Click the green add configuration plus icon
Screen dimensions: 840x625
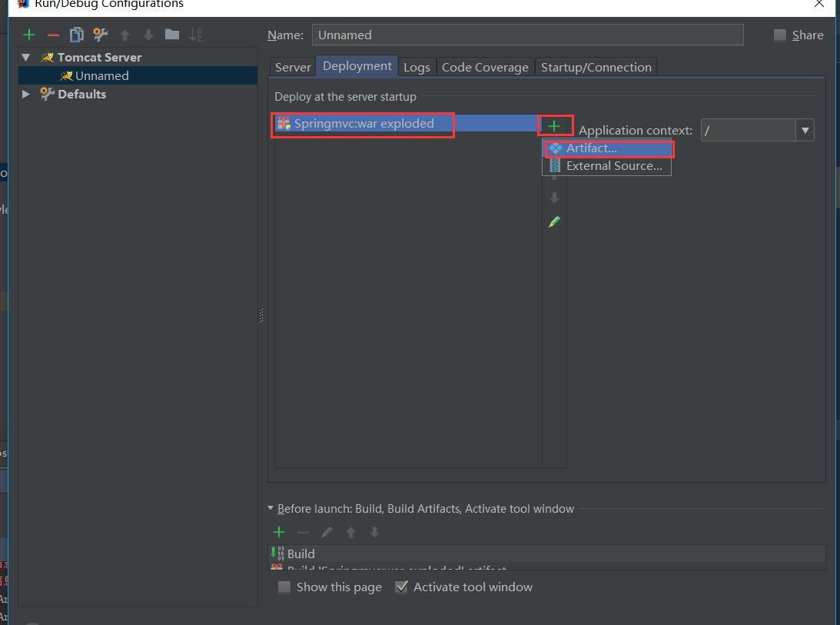[x=29, y=35]
